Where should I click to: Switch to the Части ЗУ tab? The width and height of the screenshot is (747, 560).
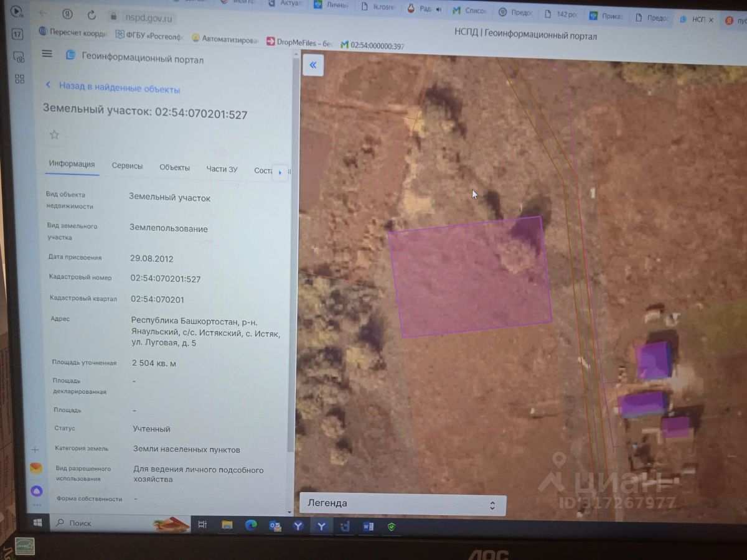click(222, 169)
